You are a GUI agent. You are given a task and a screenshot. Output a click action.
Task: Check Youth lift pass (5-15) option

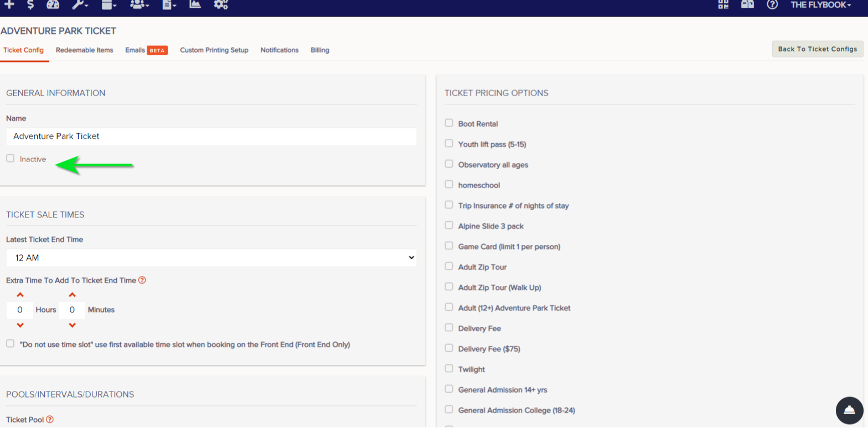pyautogui.click(x=449, y=143)
